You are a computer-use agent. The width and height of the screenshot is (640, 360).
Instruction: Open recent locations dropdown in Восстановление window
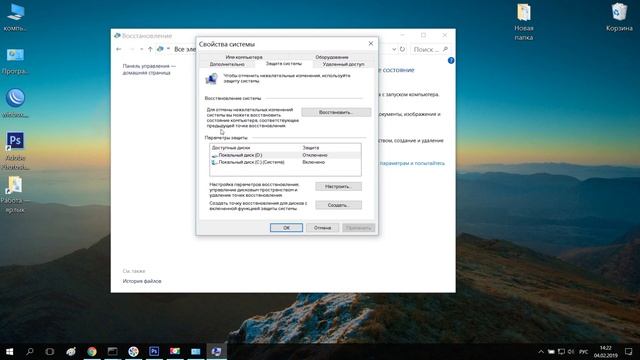[x=141, y=49]
